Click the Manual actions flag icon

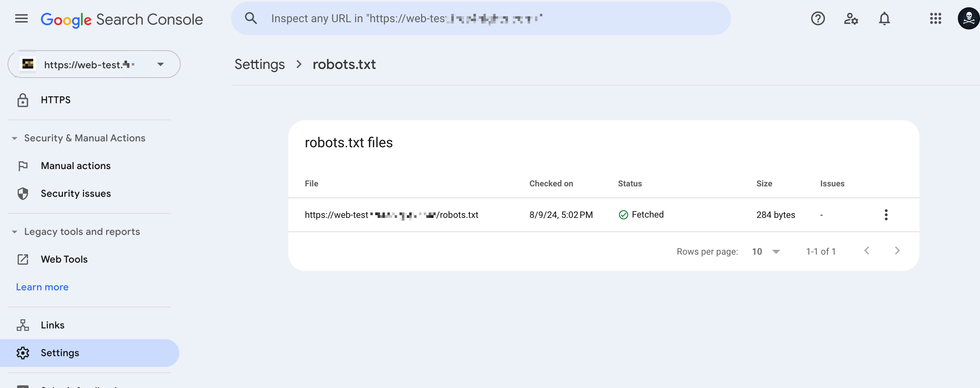coord(23,166)
